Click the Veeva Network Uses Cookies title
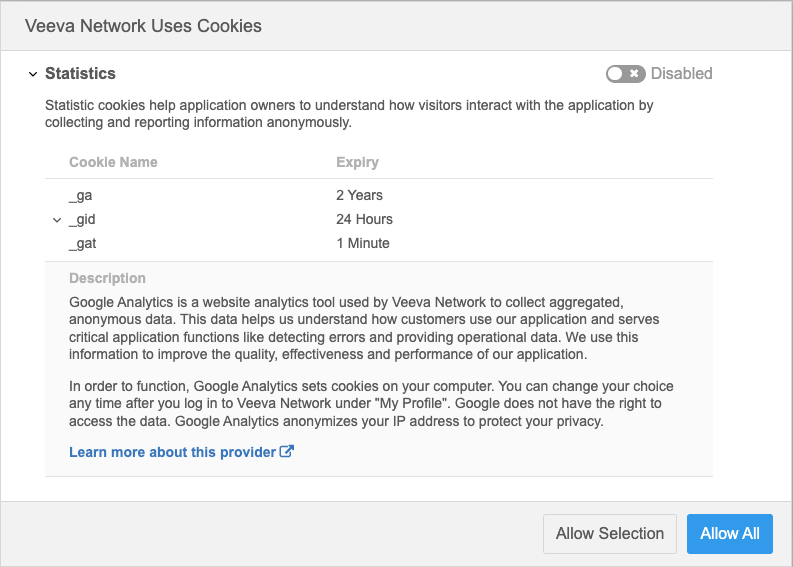This screenshot has width=793, height=567. (143, 26)
